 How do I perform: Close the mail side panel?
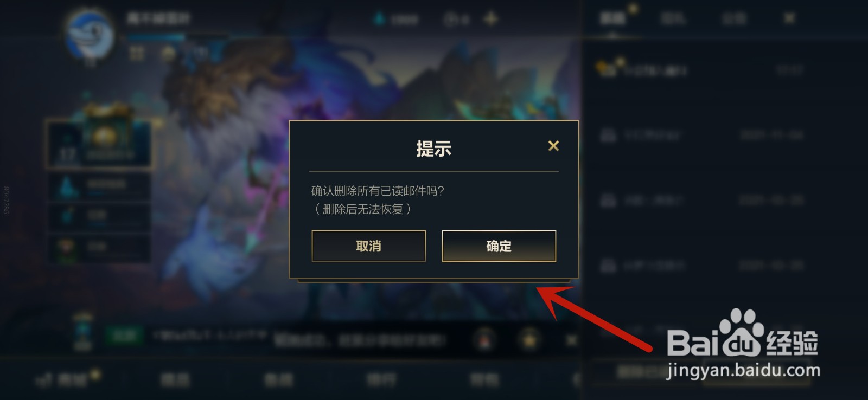coord(789,18)
